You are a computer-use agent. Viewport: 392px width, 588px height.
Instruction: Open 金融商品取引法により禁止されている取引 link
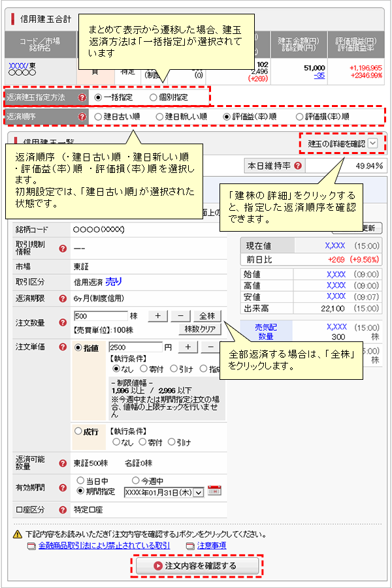pos(104,546)
